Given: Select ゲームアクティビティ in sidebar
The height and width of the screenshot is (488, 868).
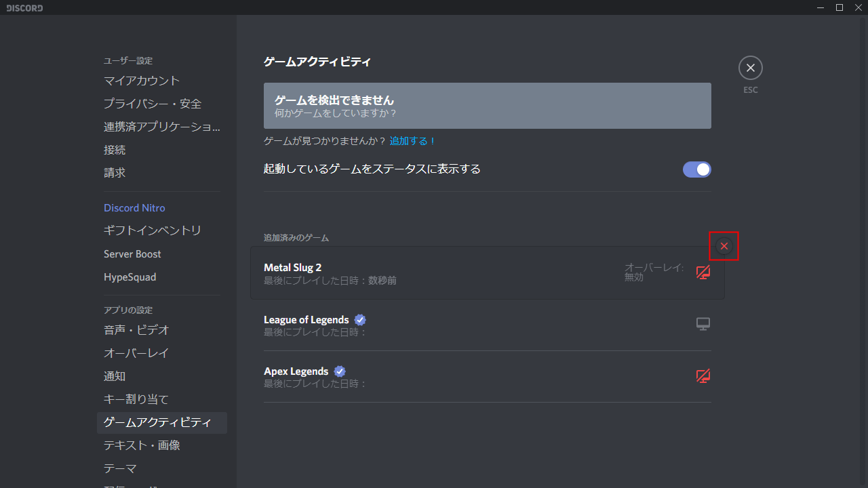Looking at the screenshot, I should click(161, 422).
